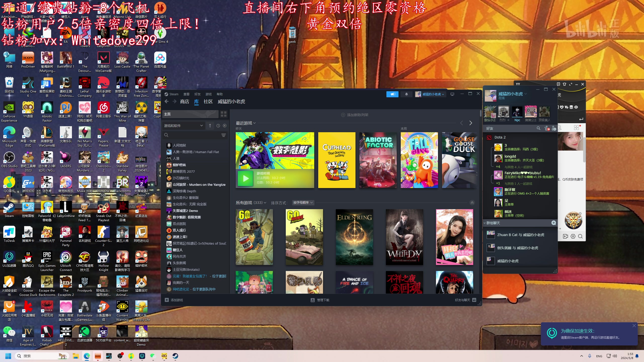Switch the library to collections grid view

(223, 114)
